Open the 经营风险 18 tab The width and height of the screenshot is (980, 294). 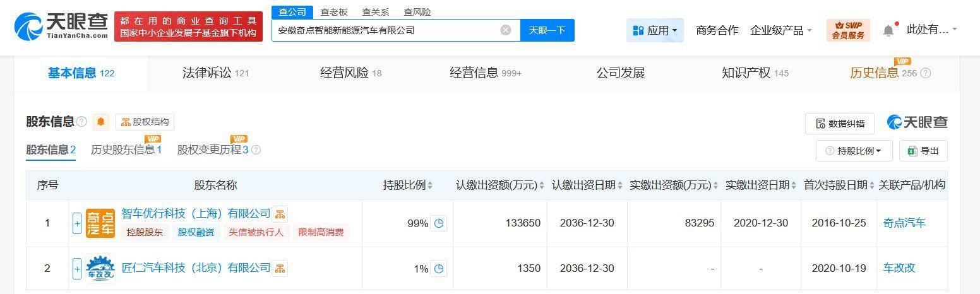351,73
